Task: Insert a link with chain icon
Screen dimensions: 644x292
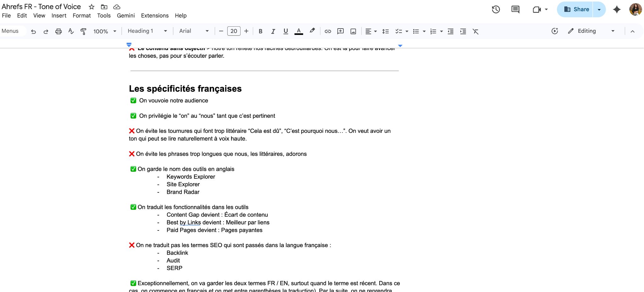Action: point(328,31)
